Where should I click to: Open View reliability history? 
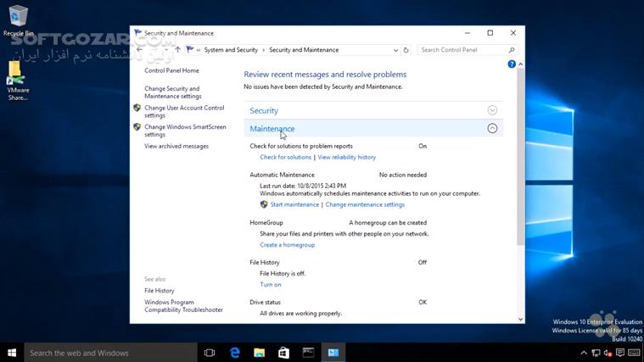[x=347, y=157]
